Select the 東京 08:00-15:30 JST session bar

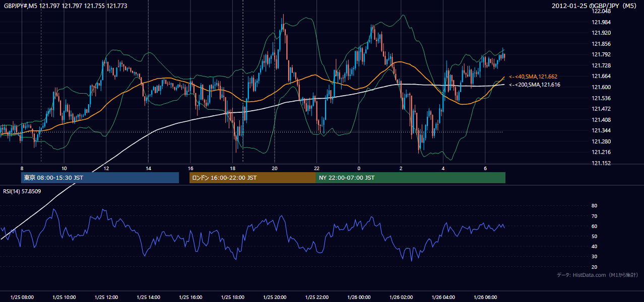click(100, 178)
